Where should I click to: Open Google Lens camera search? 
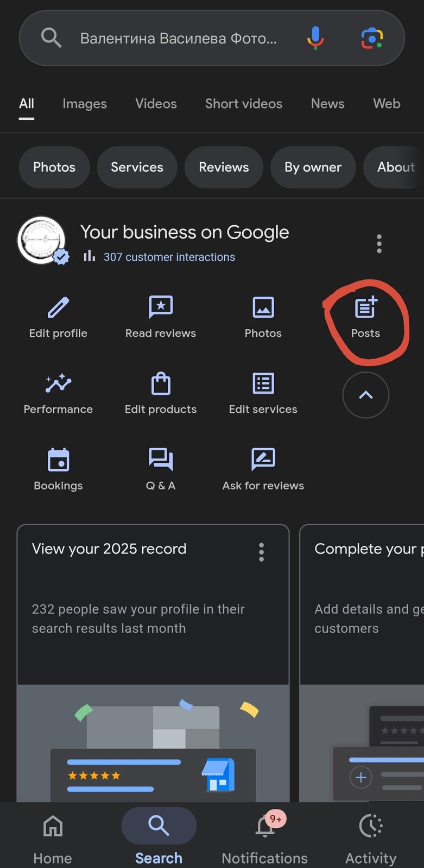pos(372,38)
